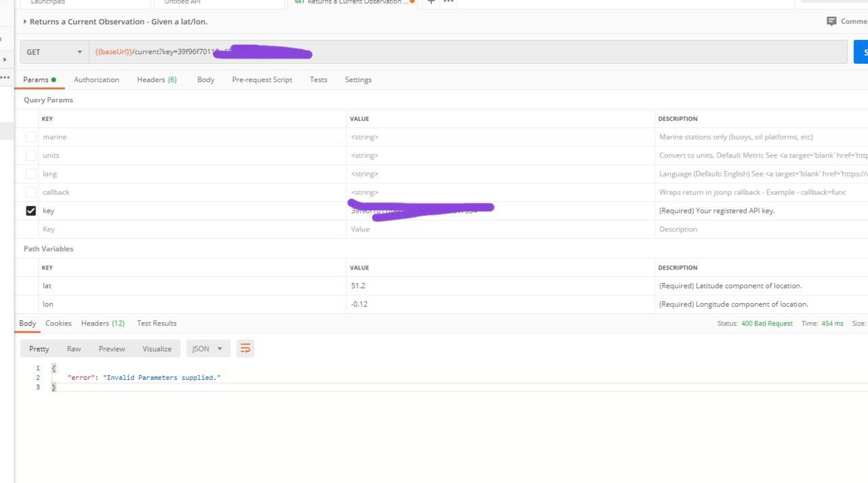Click the registered API key description

point(717,210)
